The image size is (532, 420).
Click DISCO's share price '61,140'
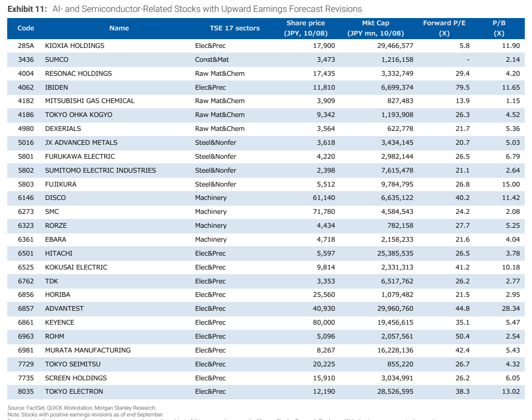(x=324, y=197)
